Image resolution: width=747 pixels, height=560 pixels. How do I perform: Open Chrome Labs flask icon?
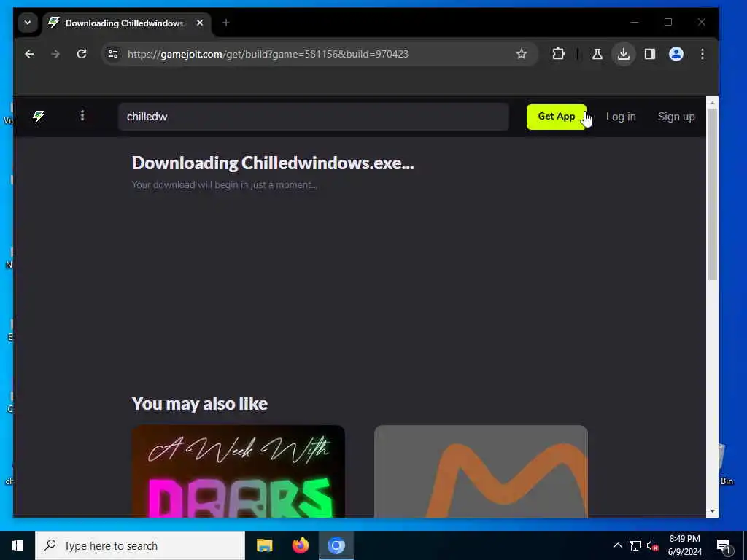(x=597, y=54)
